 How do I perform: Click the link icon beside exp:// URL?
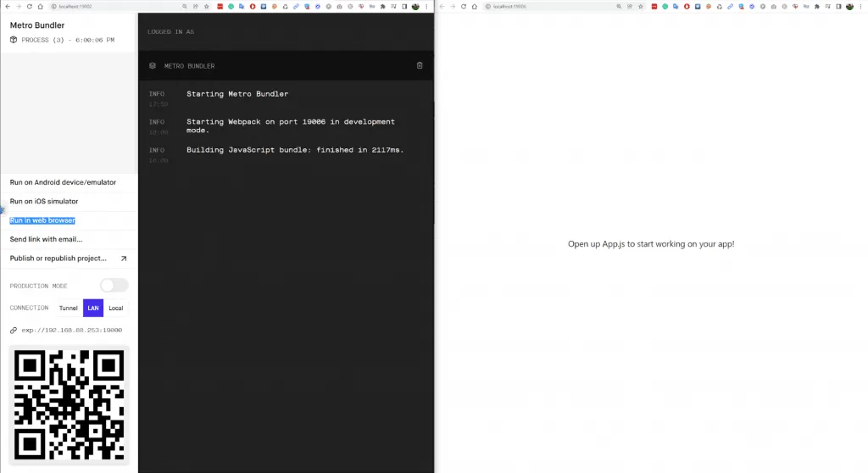[14, 330]
